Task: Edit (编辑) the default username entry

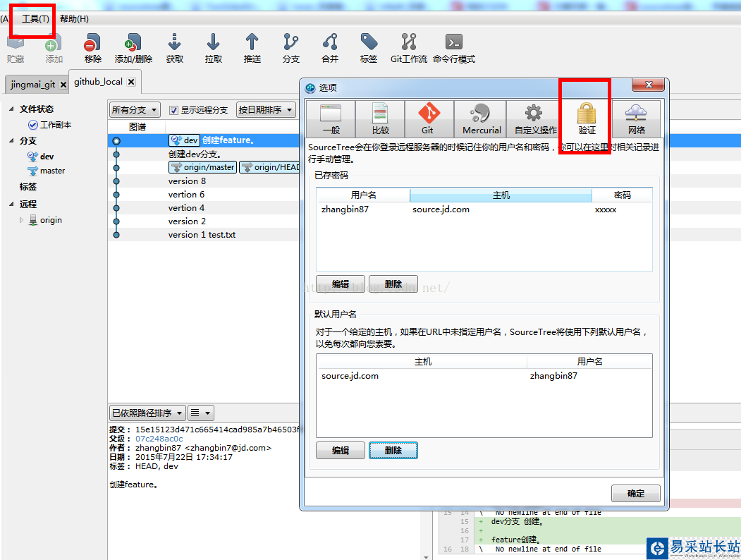Action: point(341,451)
